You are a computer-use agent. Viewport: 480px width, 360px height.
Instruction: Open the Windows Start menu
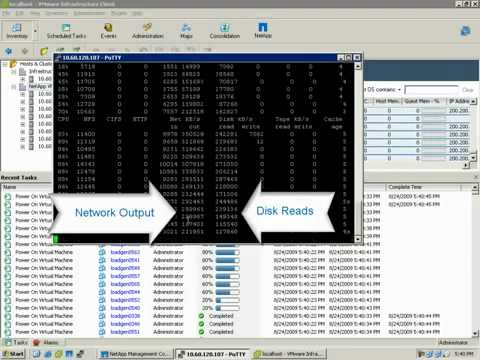(13, 354)
